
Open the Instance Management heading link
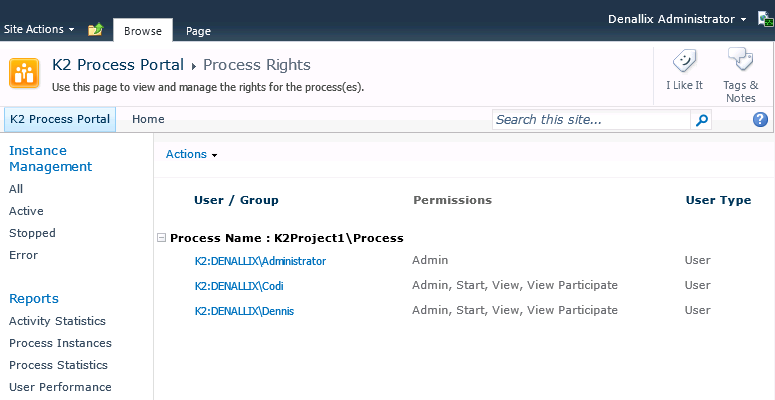tap(50, 158)
